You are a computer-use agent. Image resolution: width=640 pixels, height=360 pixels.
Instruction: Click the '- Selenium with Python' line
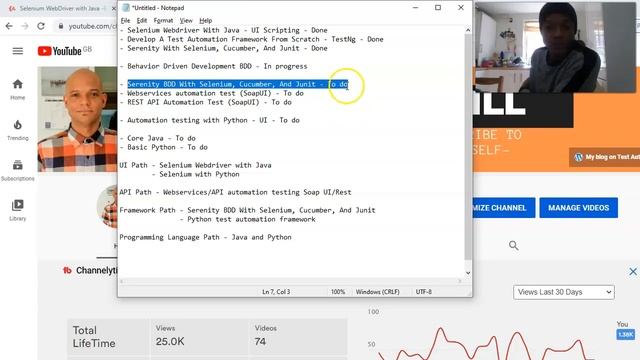(x=196, y=174)
